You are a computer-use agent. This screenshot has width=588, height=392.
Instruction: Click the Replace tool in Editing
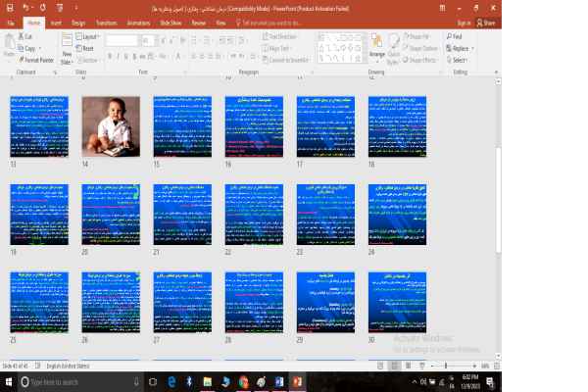point(459,48)
